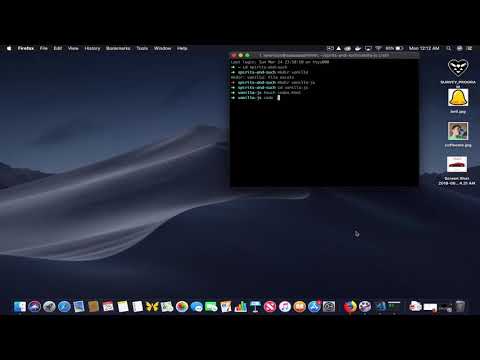Open Spotlight search magnifier
Screen dimensions: 480x360
pyautogui.click(x=449, y=48)
